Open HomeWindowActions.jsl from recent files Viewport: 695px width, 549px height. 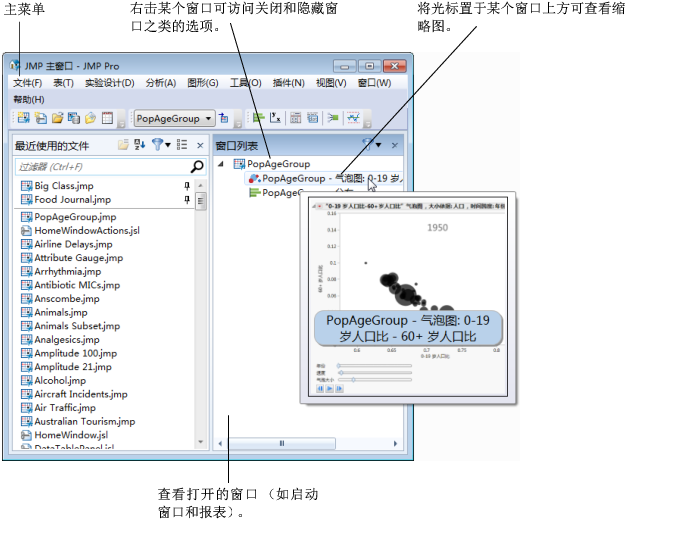[81, 230]
